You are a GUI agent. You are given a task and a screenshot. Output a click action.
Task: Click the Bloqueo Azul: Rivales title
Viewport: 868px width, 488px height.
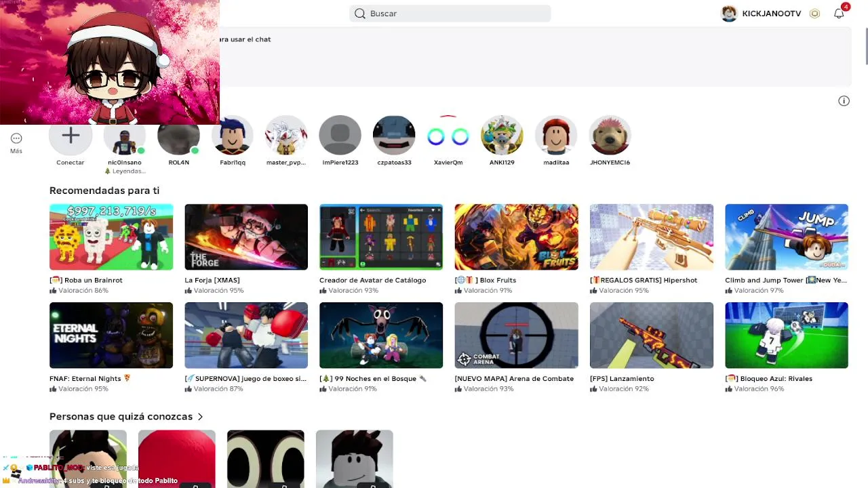(768, 378)
